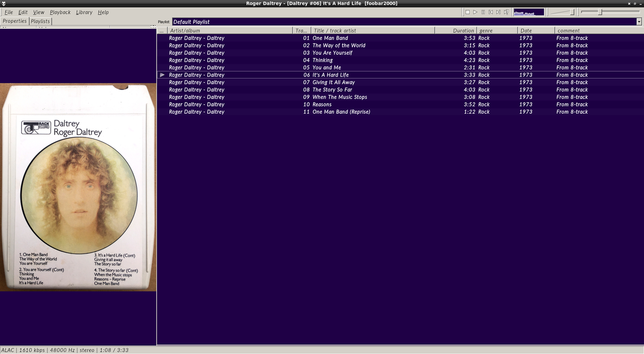Click the Rock genre cell of track 07
The image size is (644, 354).
(x=484, y=82)
